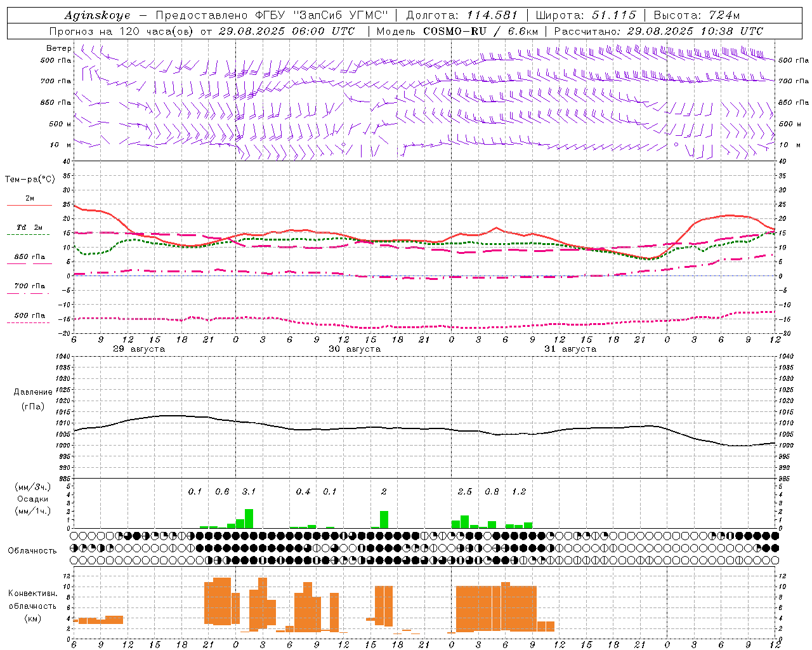This screenshot has height=650, width=812.
Task: Click the precipitation total 0.4
Action: (303, 492)
